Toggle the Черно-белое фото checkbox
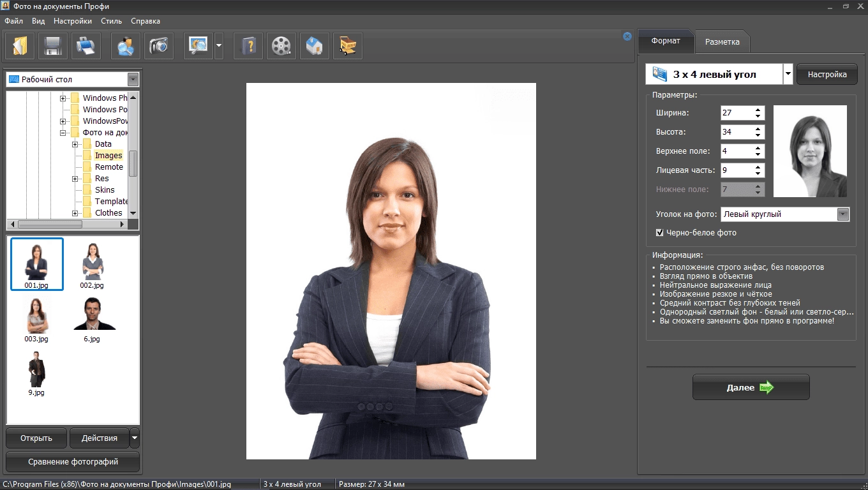Screen dimensions: 868x490 [x=660, y=233]
